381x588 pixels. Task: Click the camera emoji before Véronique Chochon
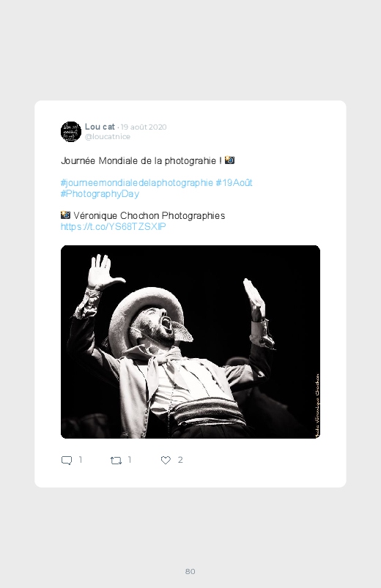click(x=65, y=215)
